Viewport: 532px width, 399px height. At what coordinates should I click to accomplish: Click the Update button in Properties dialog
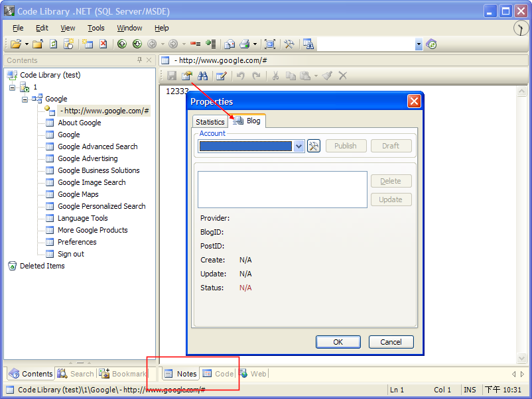tap(391, 199)
